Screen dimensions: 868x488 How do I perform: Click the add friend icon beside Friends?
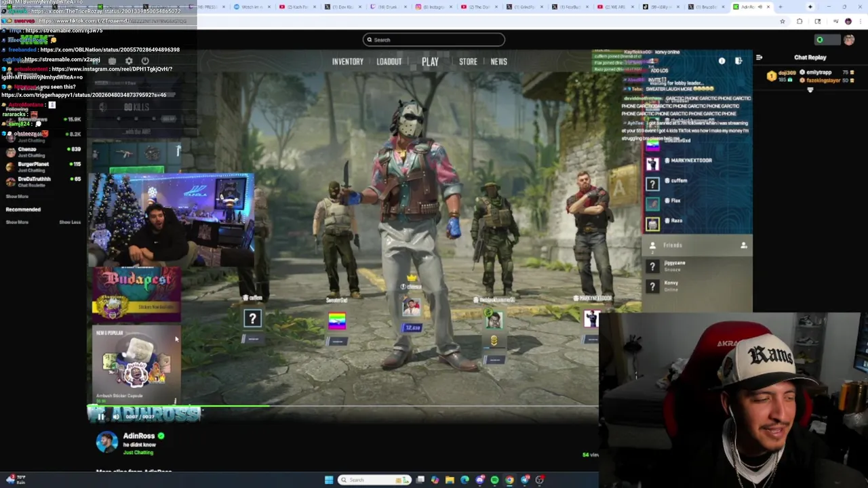click(743, 245)
